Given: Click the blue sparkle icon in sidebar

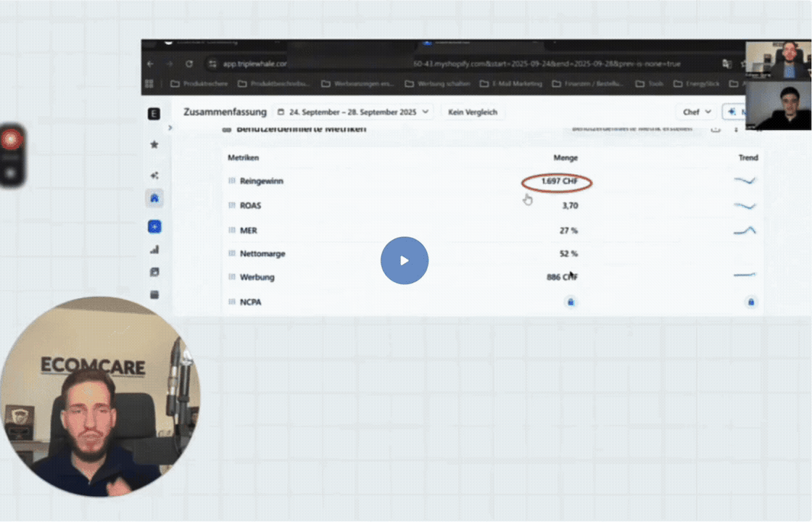Looking at the screenshot, I should coord(154,227).
